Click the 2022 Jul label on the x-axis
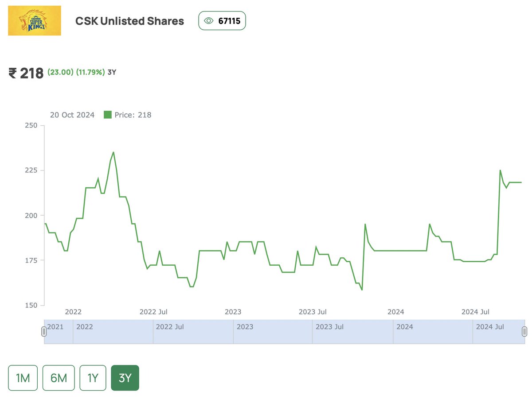Screen dimensions: 532x403 (153, 312)
